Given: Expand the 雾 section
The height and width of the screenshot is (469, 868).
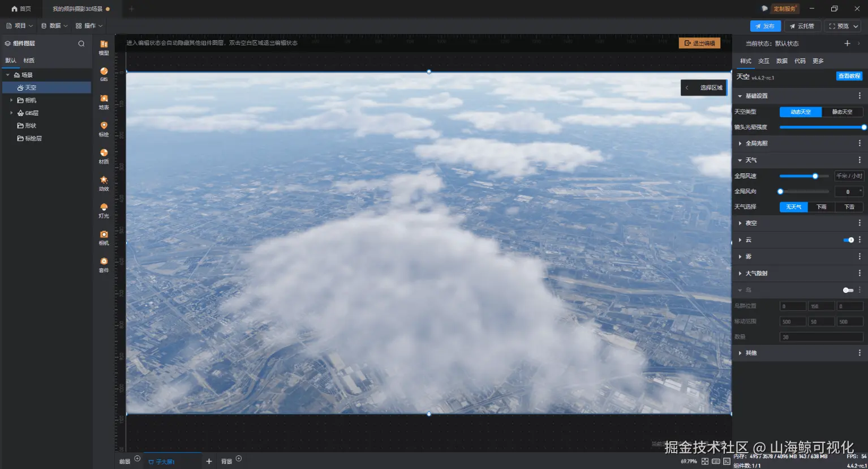Looking at the screenshot, I should pos(740,257).
